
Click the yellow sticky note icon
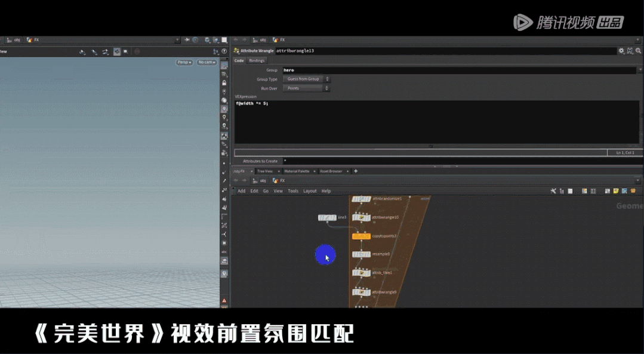(616, 191)
